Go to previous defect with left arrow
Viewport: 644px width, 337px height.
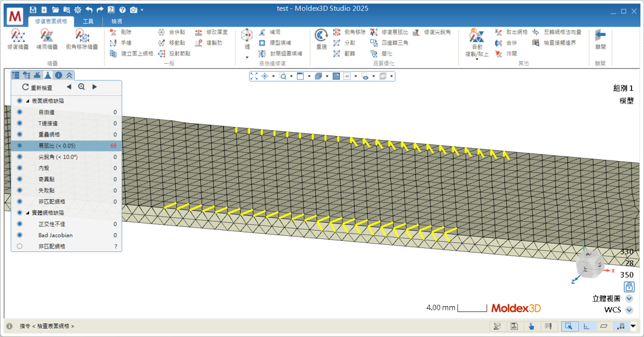coord(68,87)
